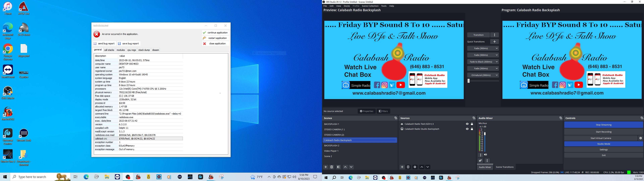Hide Calabash Radio Text (GDI+) 3 source
This screenshot has width=644, height=181.
(x=467, y=124)
